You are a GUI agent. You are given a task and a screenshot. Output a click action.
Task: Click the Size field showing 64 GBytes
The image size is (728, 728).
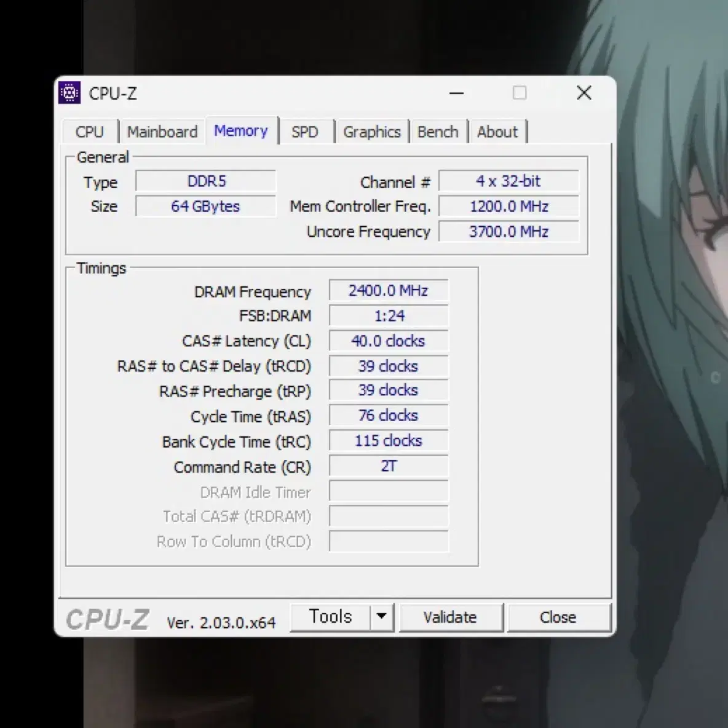(206, 206)
